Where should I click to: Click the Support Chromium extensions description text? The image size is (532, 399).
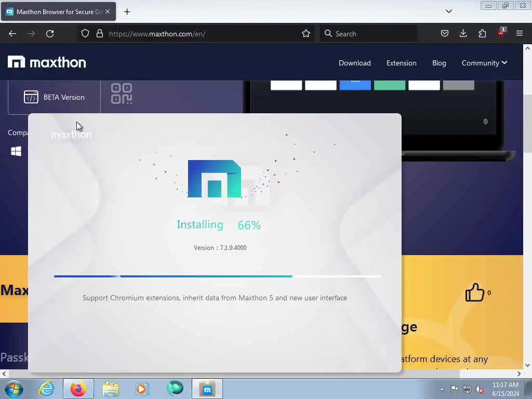215,298
